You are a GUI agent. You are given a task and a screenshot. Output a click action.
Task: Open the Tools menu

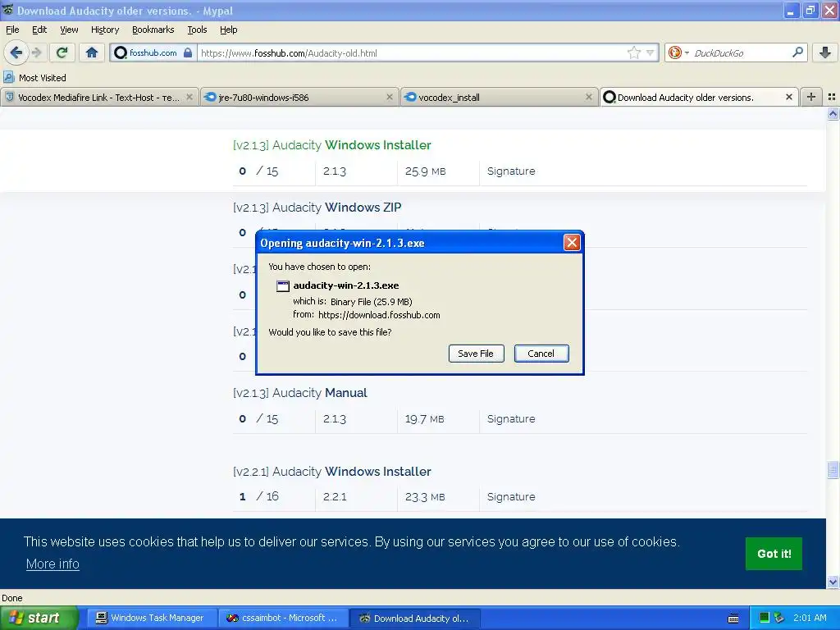click(x=197, y=30)
